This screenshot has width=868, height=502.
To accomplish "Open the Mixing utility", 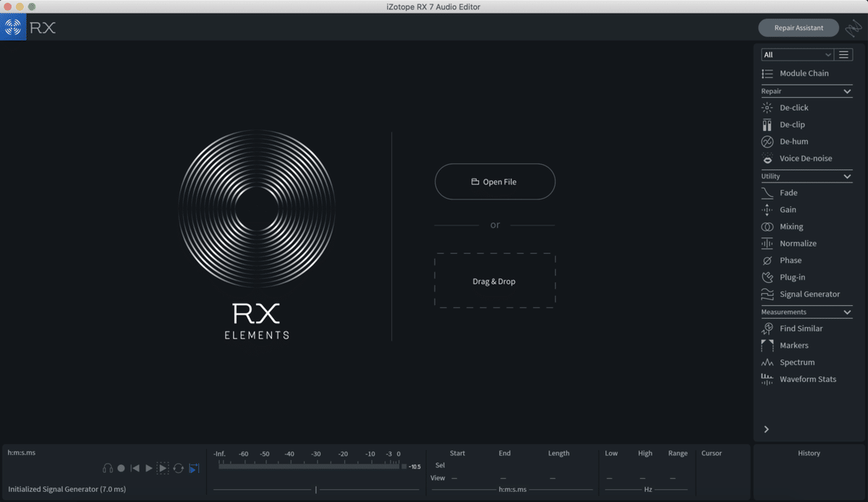I will click(x=791, y=226).
